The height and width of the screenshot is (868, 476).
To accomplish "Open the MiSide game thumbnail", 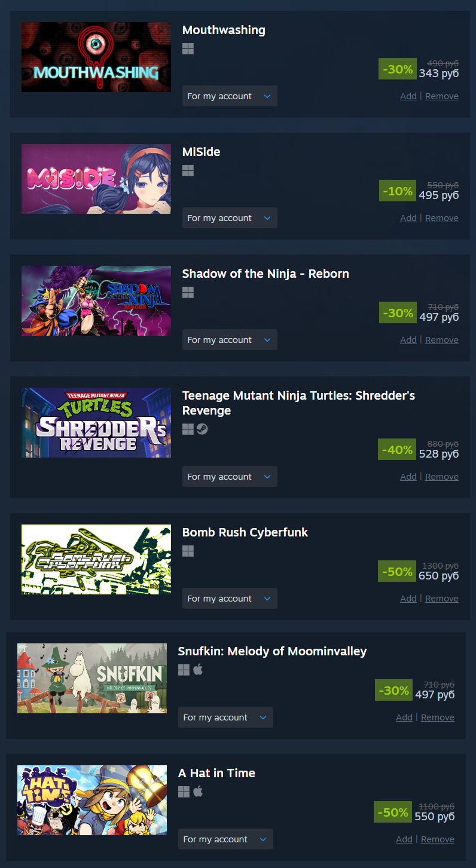I will 96,179.
